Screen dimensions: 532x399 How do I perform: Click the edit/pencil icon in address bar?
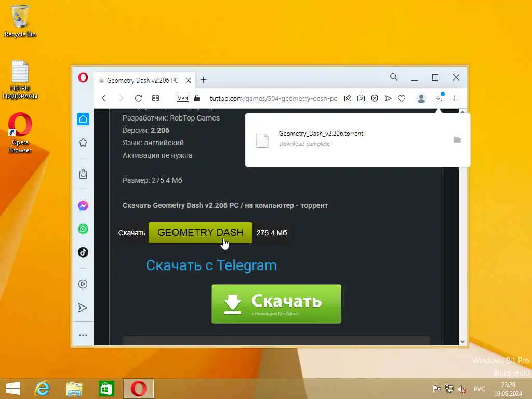click(348, 98)
